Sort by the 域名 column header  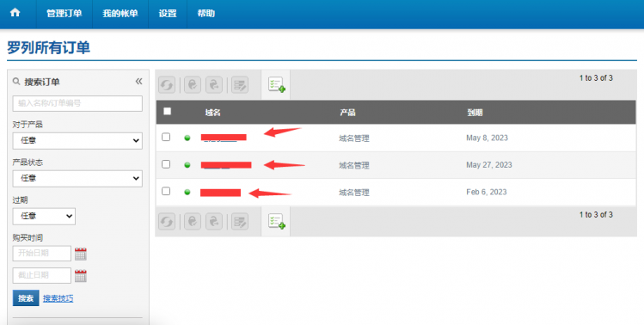click(212, 112)
